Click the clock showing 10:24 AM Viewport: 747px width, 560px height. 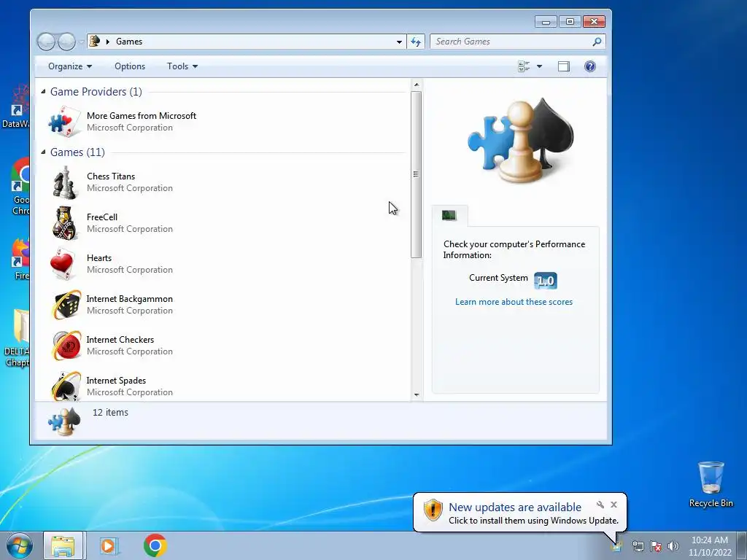(709, 540)
